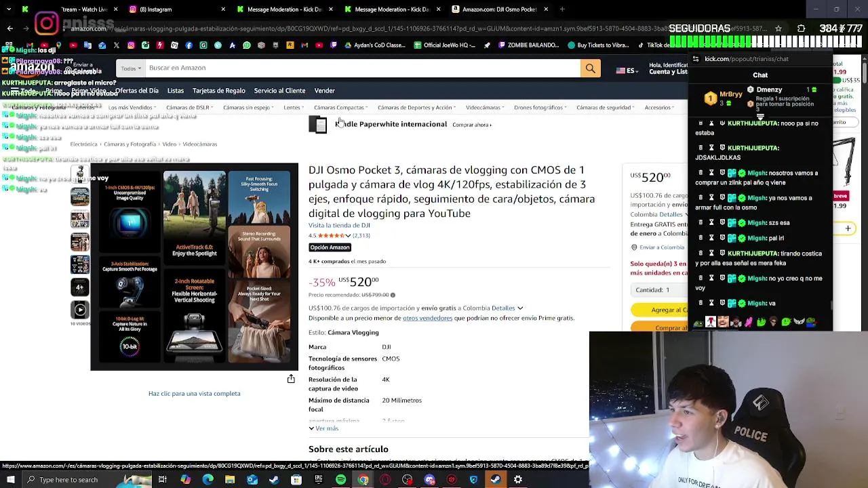Open ES language selector dropdown

tap(627, 70)
